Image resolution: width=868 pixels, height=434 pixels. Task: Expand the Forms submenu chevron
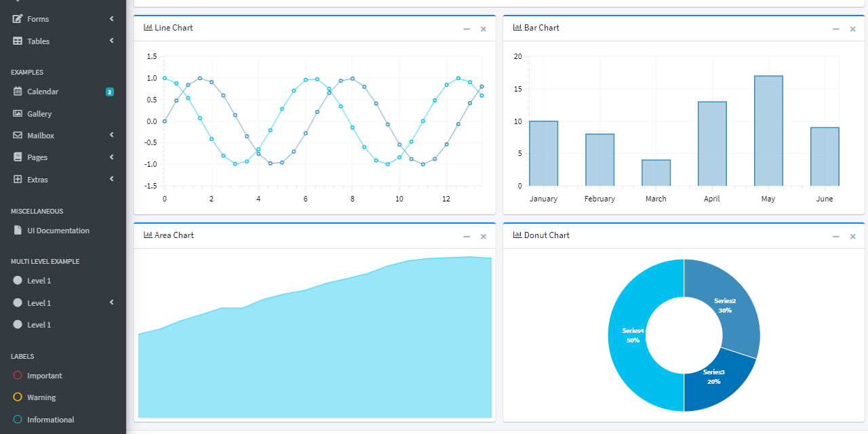coord(111,18)
